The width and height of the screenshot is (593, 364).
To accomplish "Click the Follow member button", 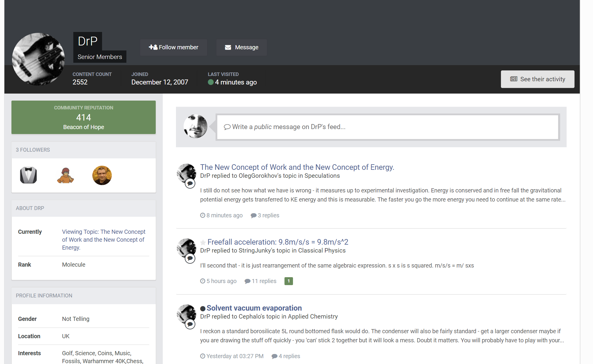I will tap(173, 47).
